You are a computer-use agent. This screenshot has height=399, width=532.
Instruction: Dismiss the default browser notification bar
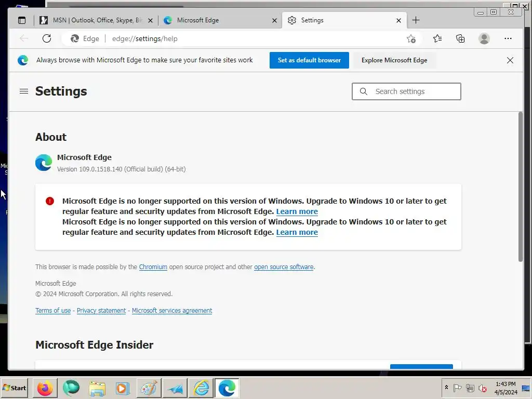point(510,60)
